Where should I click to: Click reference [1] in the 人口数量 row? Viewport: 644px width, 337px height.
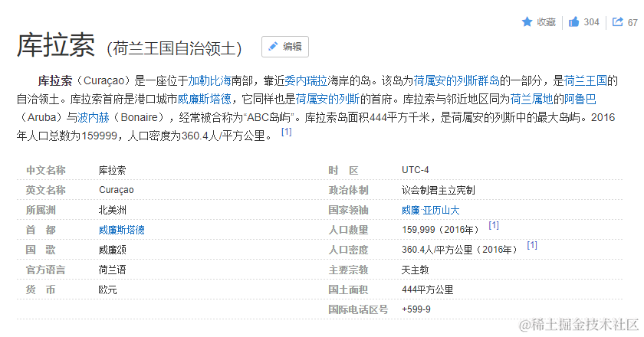[494, 225]
